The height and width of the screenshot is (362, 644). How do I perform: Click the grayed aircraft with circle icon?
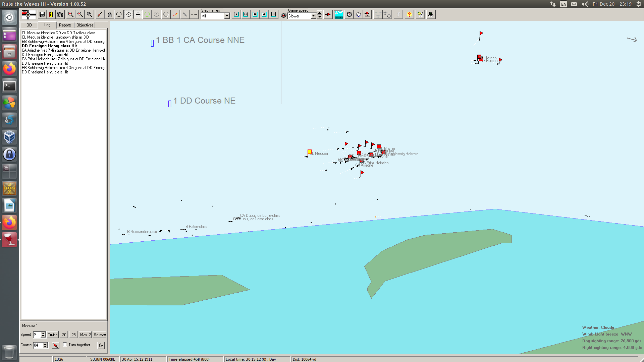point(387,14)
